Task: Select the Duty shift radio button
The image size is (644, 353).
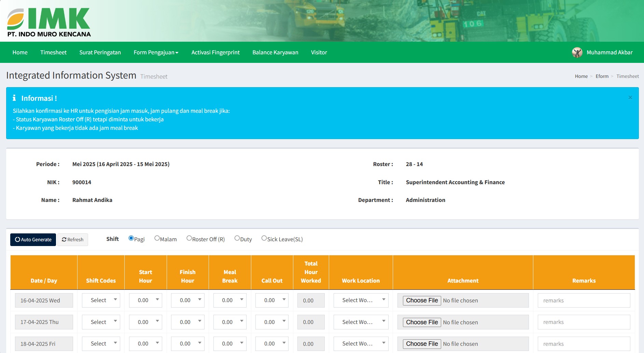Action: tap(237, 238)
